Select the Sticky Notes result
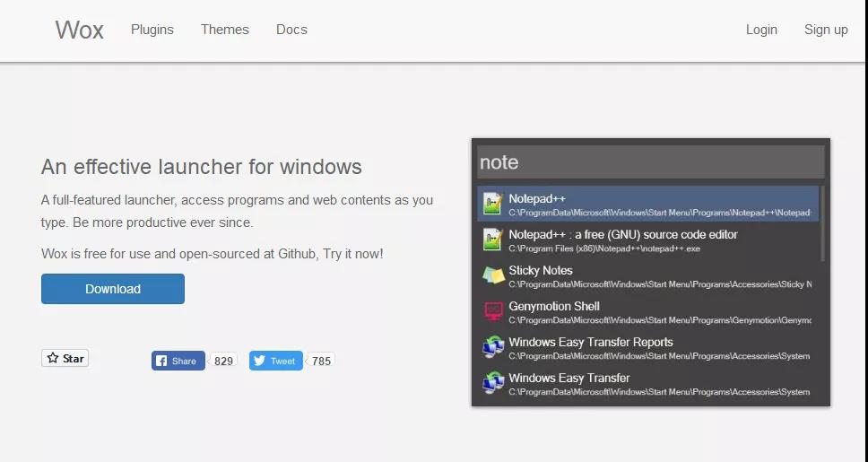 pyautogui.click(x=647, y=276)
